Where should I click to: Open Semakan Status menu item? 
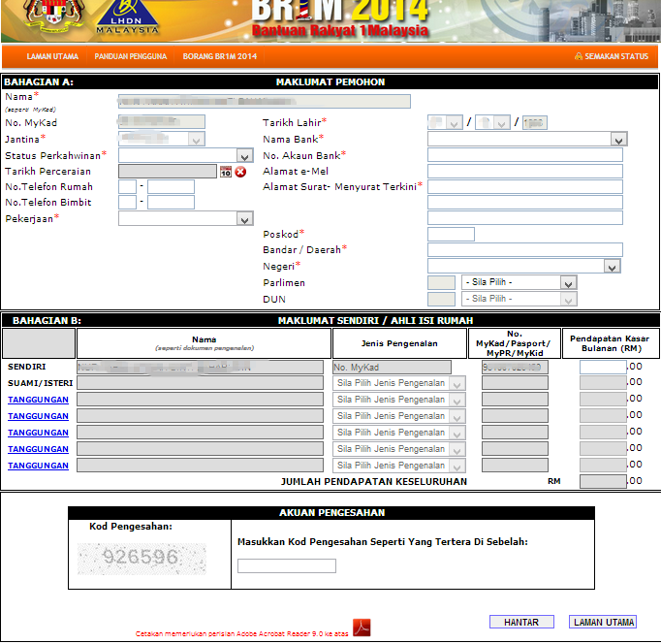coord(616,56)
